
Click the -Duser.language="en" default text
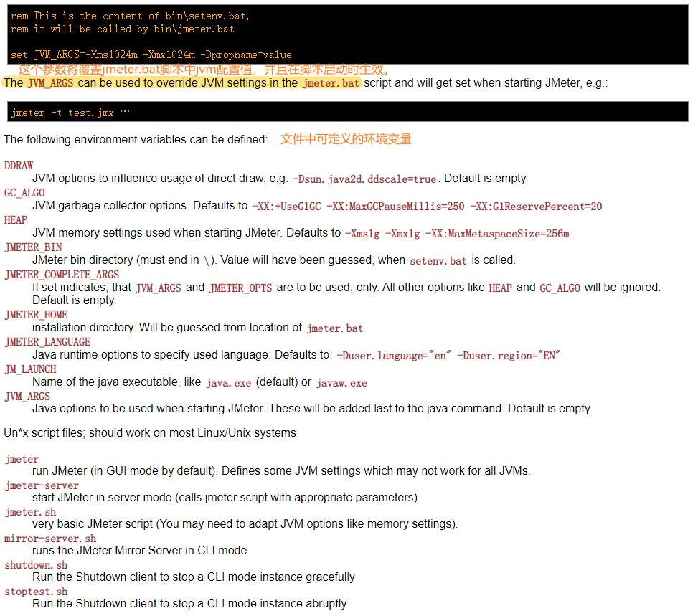(394, 356)
